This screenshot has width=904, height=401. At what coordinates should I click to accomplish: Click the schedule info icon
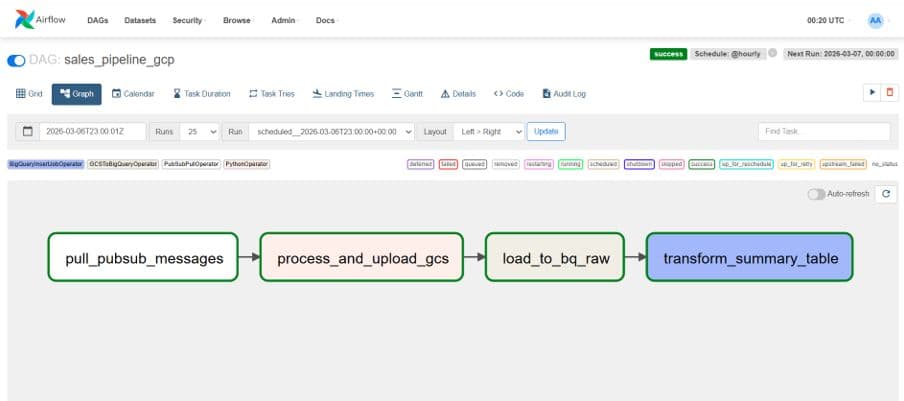(772, 53)
